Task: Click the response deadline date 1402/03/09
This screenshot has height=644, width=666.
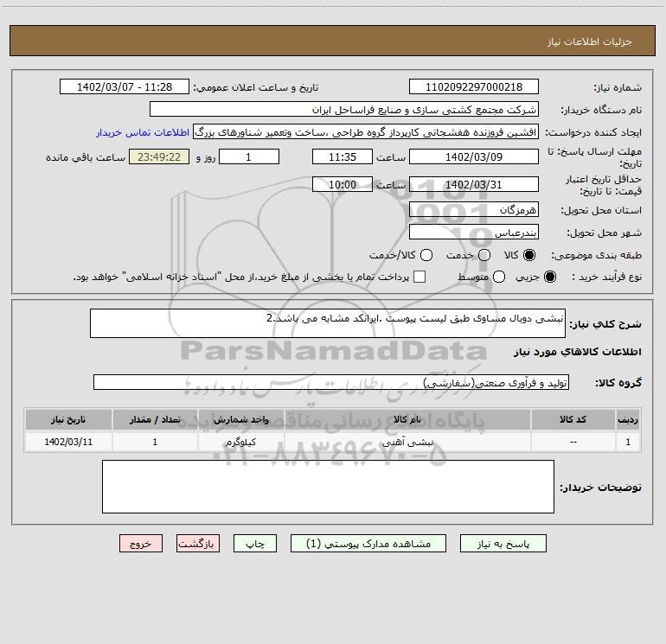Action: coord(474,157)
